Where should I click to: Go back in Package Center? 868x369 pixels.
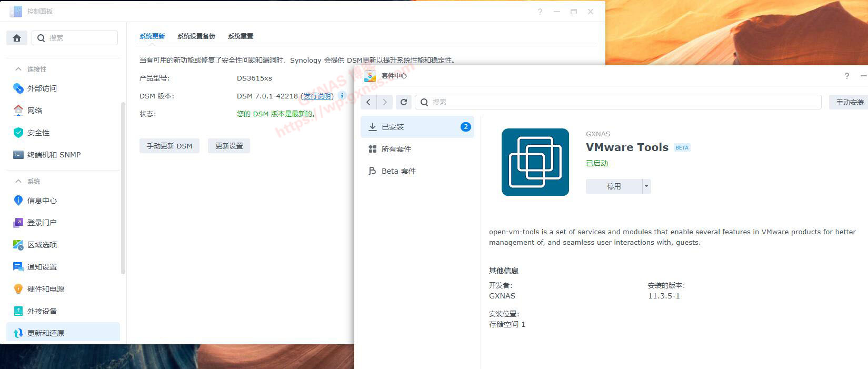point(368,102)
